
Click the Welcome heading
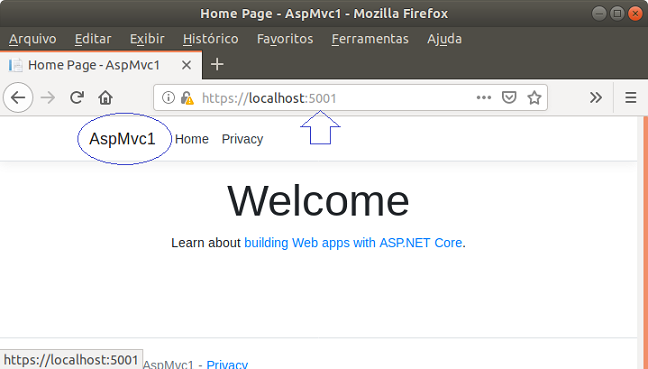pos(318,201)
